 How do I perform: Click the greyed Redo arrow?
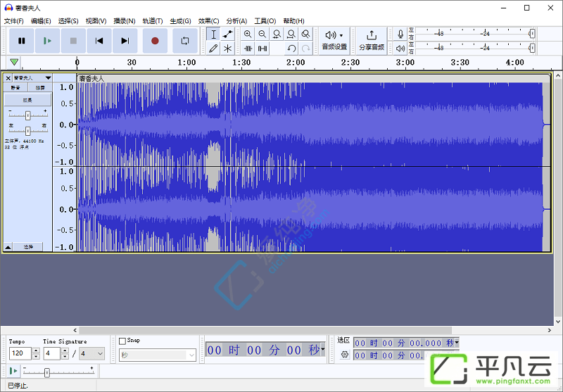point(305,48)
